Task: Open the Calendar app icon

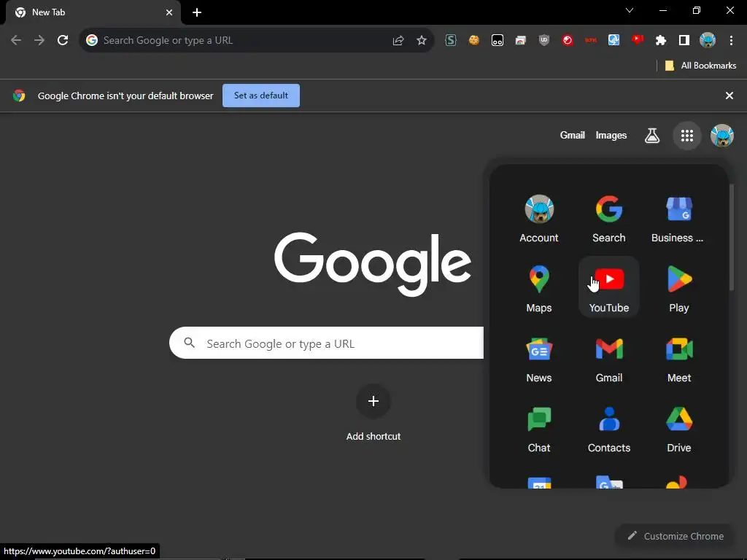Action: (x=539, y=482)
